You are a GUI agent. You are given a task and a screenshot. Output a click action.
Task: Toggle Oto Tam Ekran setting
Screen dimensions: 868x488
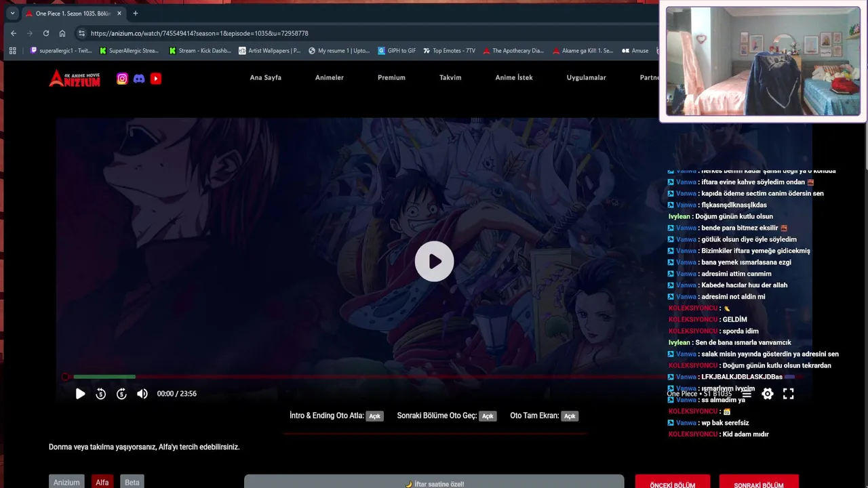570,416
